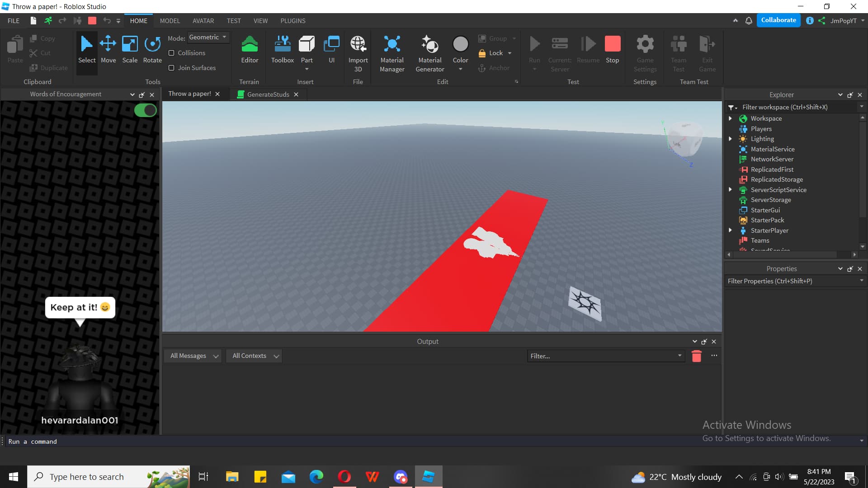
Task: Open the GenerateStuds tab
Action: [268, 94]
